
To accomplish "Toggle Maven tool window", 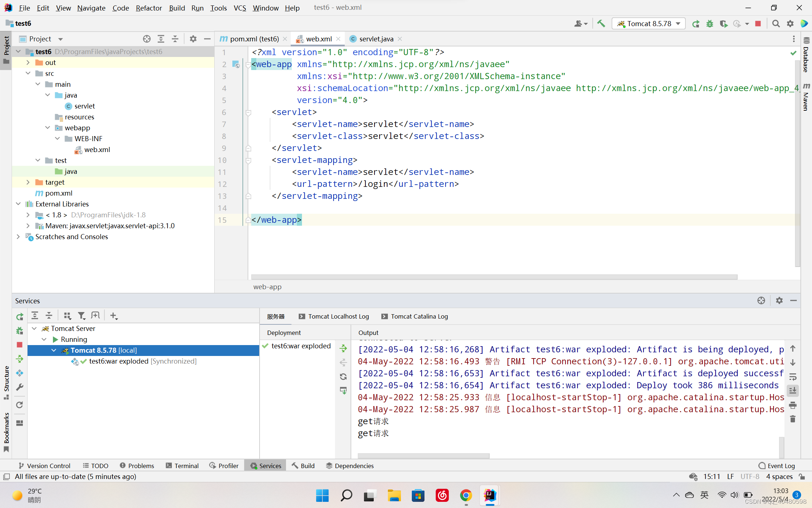I will (x=806, y=97).
